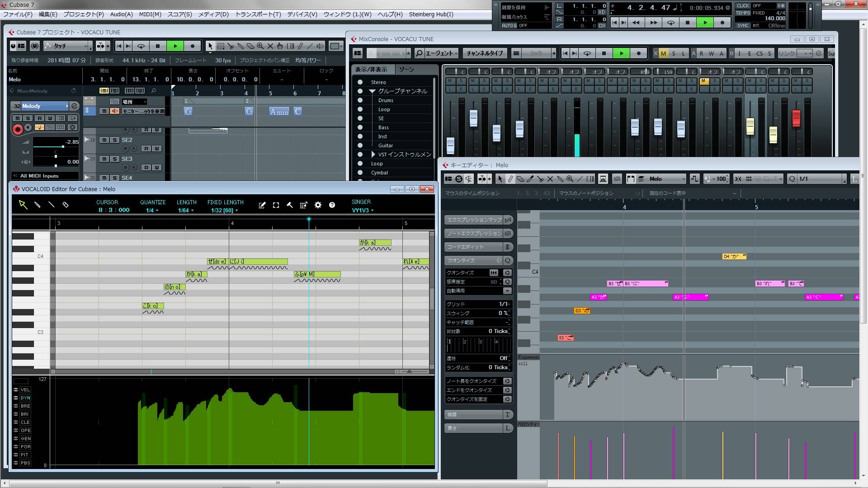Open the SINGER VY1V3 dropdown
Screen dimensions: 868x488
coord(363,211)
